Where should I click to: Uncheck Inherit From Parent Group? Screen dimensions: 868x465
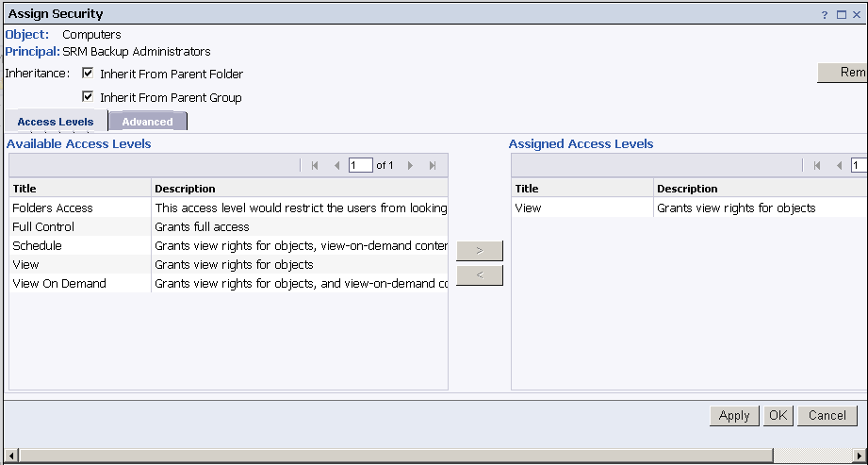click(88, 96)
